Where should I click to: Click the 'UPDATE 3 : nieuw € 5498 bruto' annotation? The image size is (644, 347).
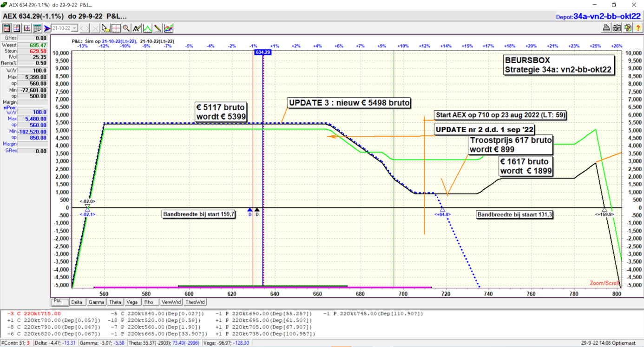click(x=349, y=103)
